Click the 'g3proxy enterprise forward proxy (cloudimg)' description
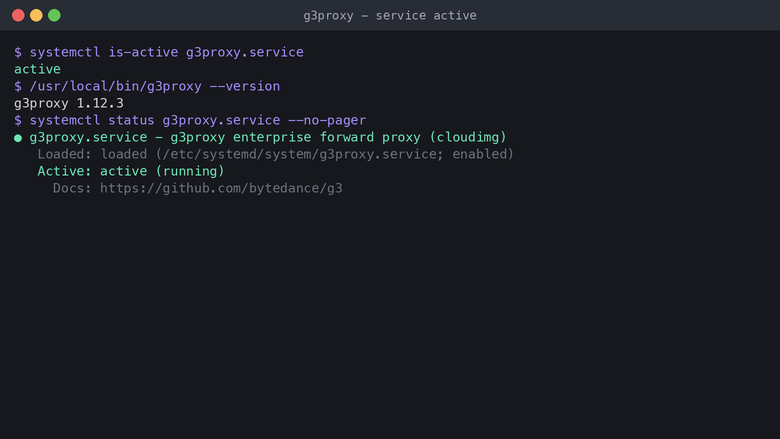Viewport: 780px width, 439px height. point(338,137)
